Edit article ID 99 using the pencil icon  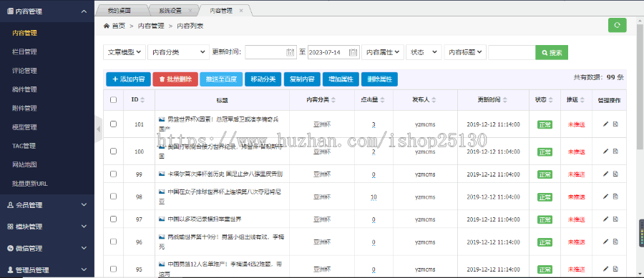(605, 174)
